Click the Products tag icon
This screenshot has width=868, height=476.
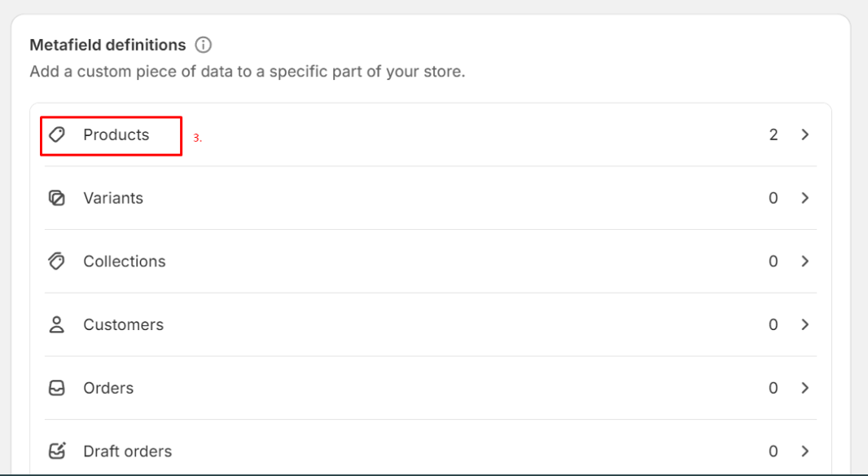click(56, 134)
